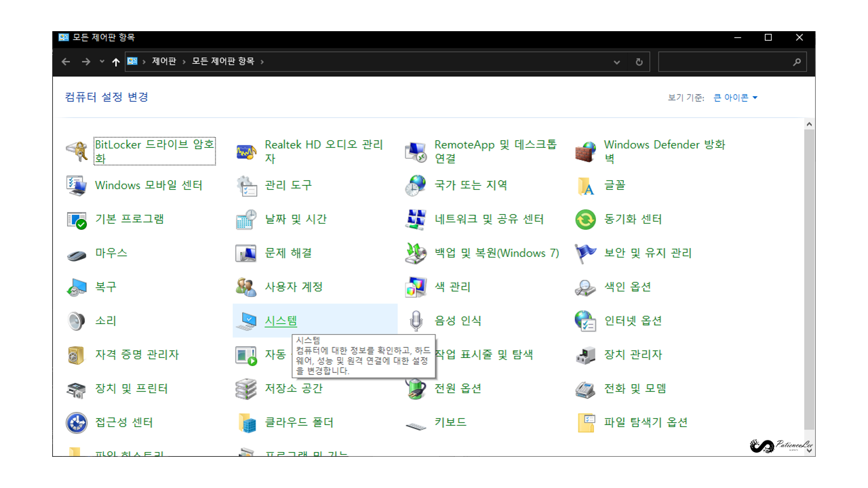The width and height of the screenshot is (868, 488).
Task: Expand the address bar history dropdown
Action: 617,62
